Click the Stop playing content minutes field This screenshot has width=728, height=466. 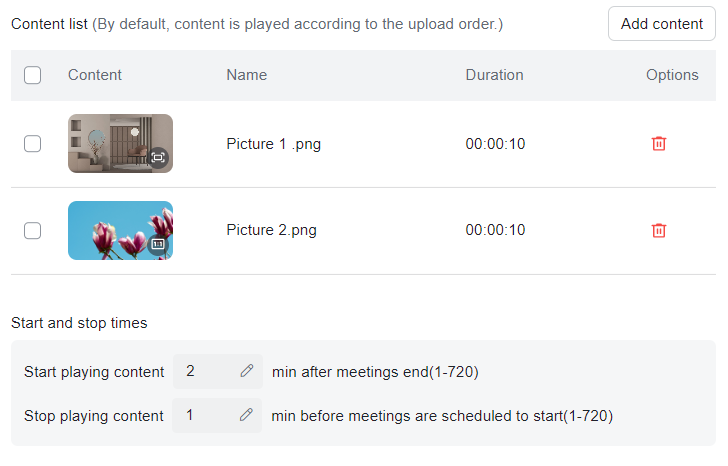click(207, 415)
